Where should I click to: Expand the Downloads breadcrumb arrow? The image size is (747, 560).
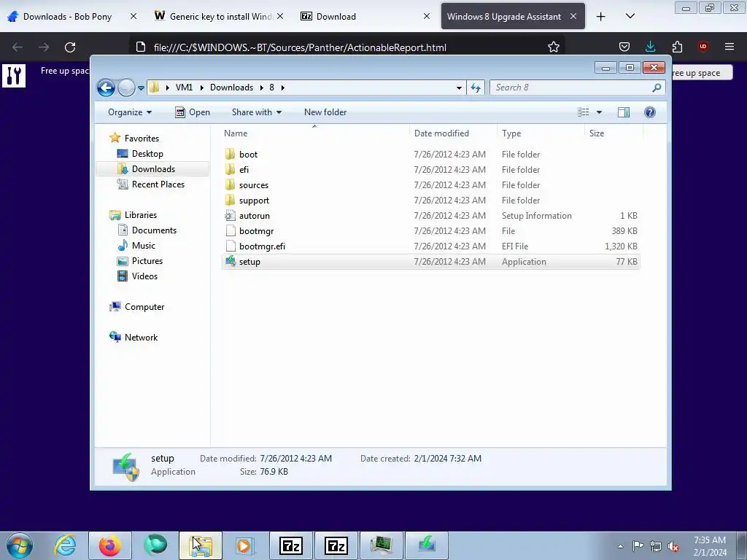pos(262,87)
